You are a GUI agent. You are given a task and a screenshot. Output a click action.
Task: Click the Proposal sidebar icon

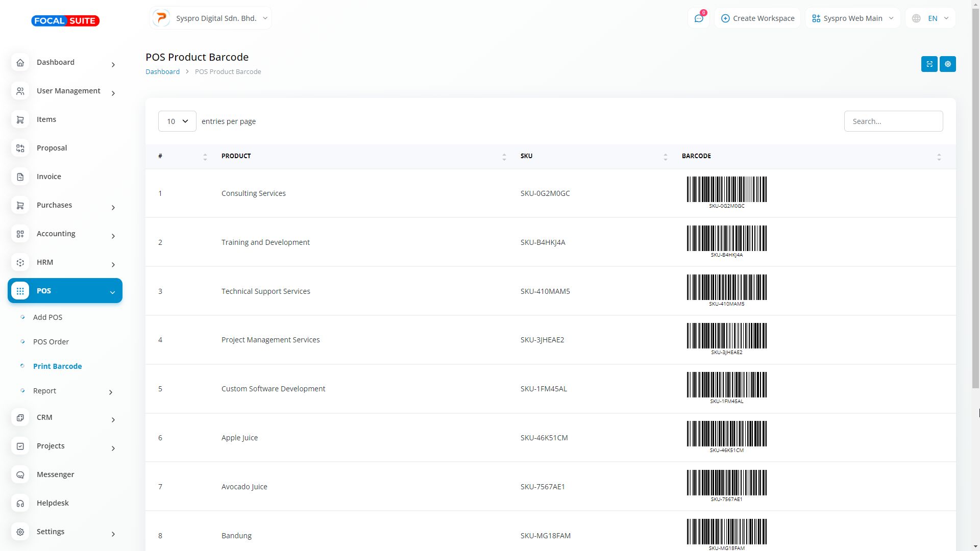[20, 148]
